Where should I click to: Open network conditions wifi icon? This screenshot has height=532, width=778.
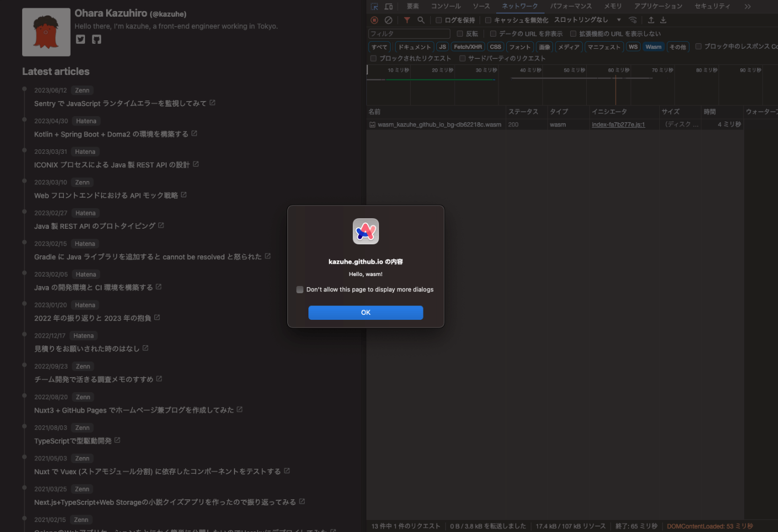pos(632,20)
